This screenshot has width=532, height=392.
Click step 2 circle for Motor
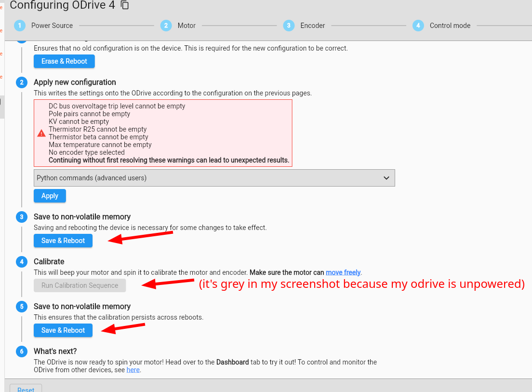click(166, 26)
